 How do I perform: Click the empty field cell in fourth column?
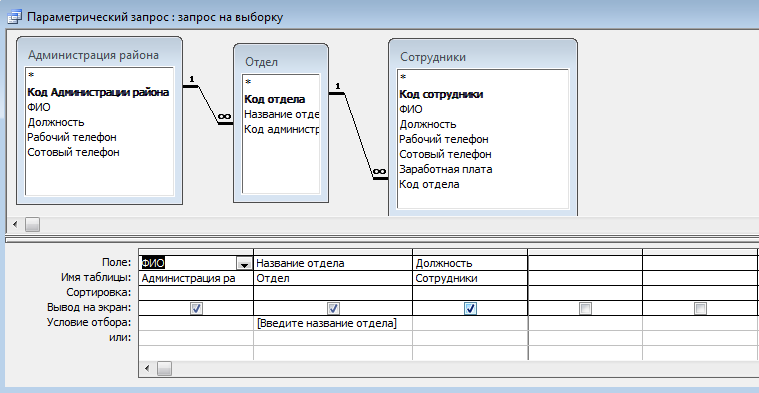[x=585, y=263]
